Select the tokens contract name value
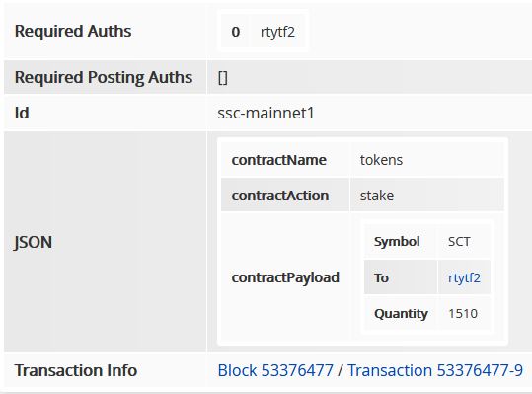This screenshot has height=394, width=532. [381, 160]
